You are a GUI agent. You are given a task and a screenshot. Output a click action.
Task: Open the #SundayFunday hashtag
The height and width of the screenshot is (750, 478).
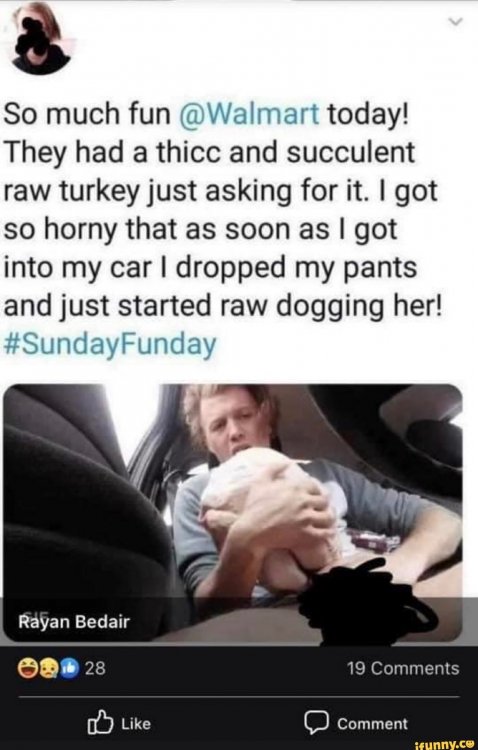[110, 345]
